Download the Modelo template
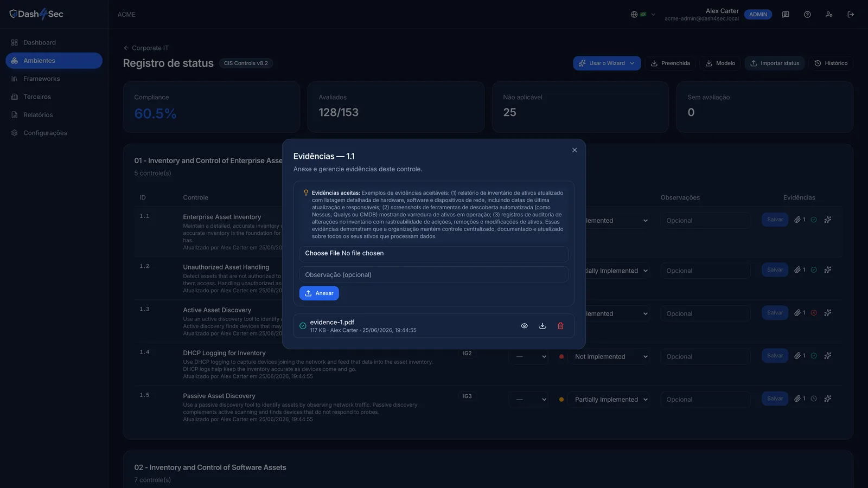This screenshot has height=488, width=868. (720, 63)
